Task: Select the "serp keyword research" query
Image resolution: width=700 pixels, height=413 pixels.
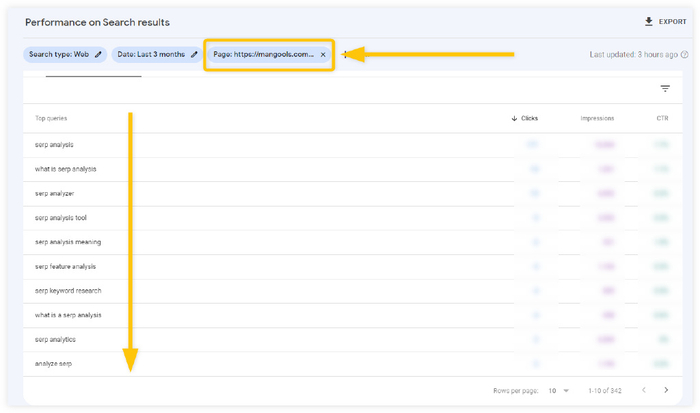Action: tap(68, 291)
